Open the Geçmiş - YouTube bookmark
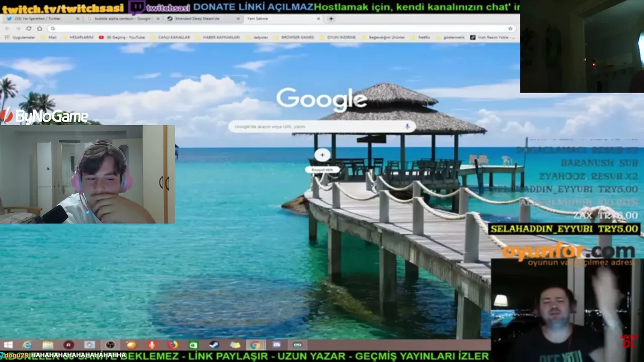This screenshot has height=362, width=644. tap(122, 37)
